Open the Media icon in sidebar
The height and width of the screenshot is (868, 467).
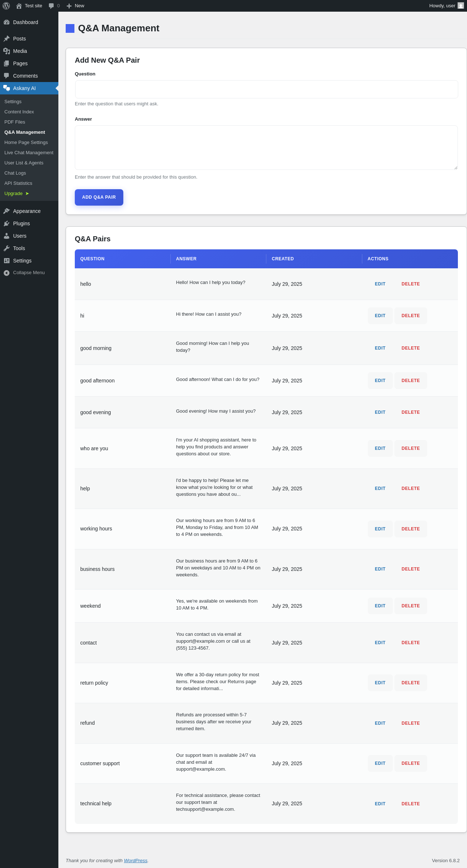7,51
